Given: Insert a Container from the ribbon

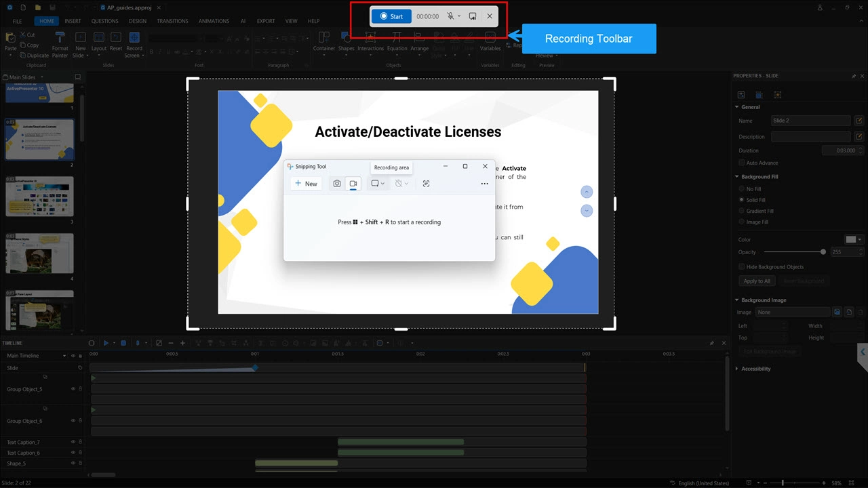Looking at the screenshot, I should (323, 42).
